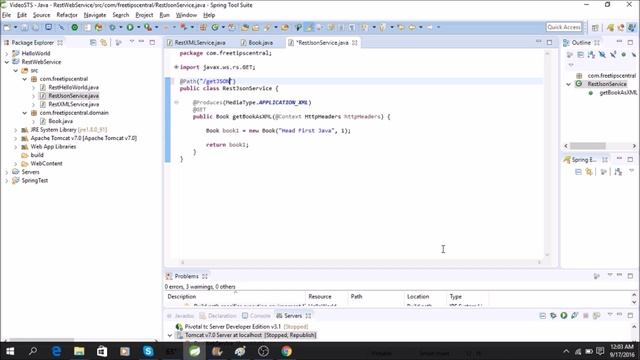The image size is (640, 360).
Task: Minimize the Package Explorer view
Action: (141, 42)
